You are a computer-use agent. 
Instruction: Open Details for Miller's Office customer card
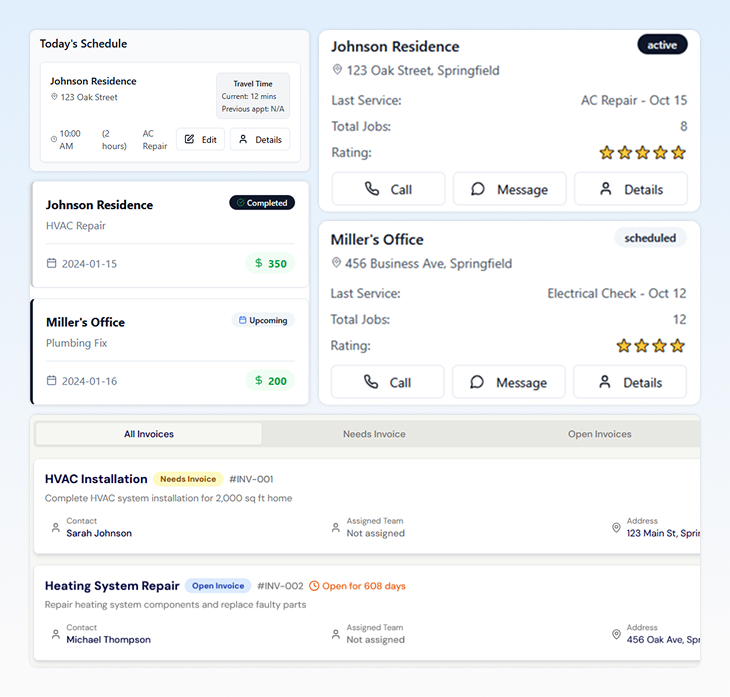coord(630,382)
